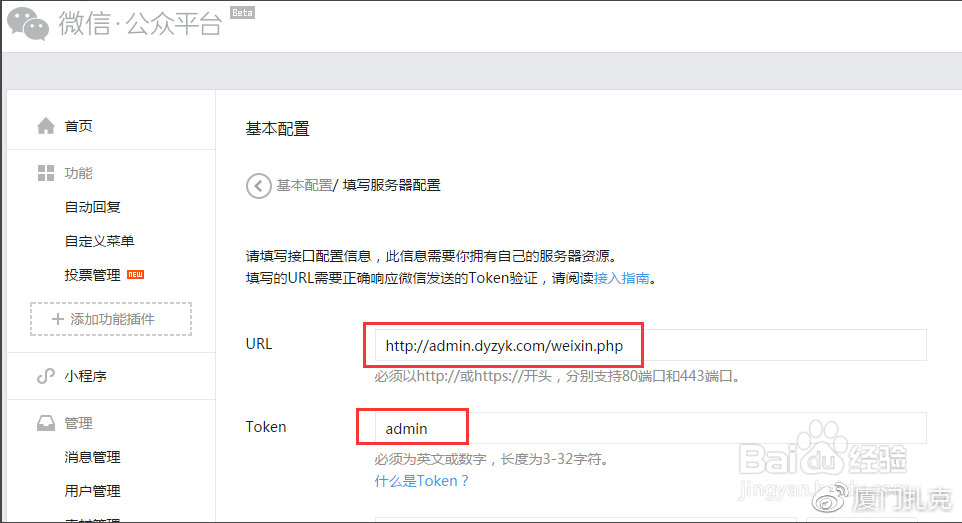Open the 管理 sidebar section
Image resolution: width=962 pixels, height=523 pixels.
(x=79, y=423)
